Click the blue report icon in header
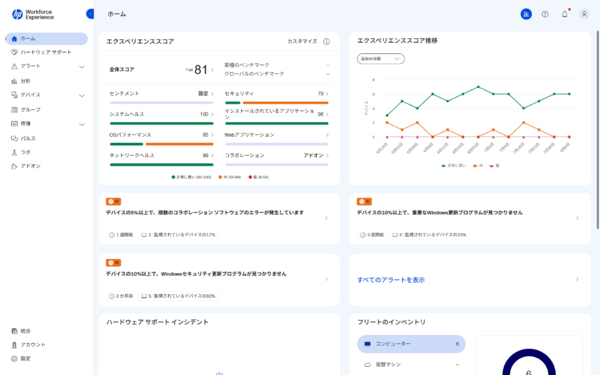The height and width of the screenshot is (375, 600). click(x=526, y=14)
